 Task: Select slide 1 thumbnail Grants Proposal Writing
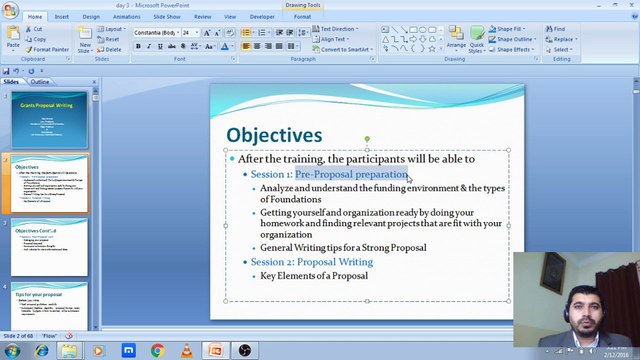pos(49,120)
